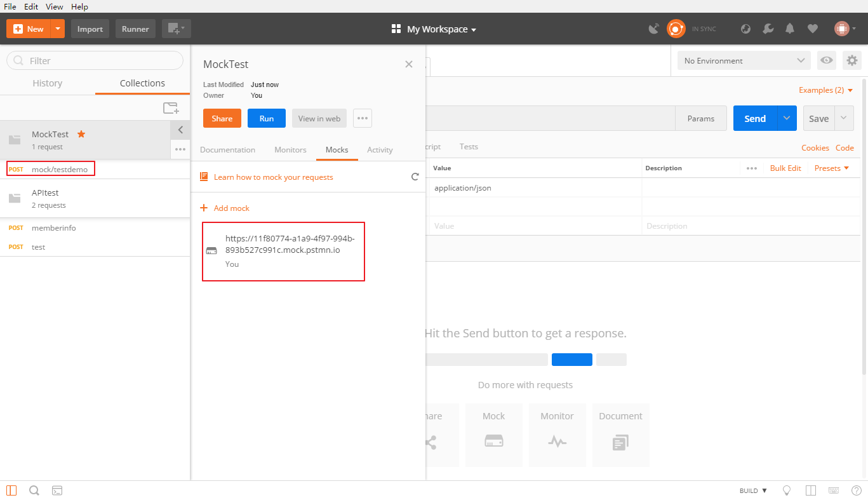Open the more options ellipsis beside View in web
The image size is (868, 500).
pos(363,118)
